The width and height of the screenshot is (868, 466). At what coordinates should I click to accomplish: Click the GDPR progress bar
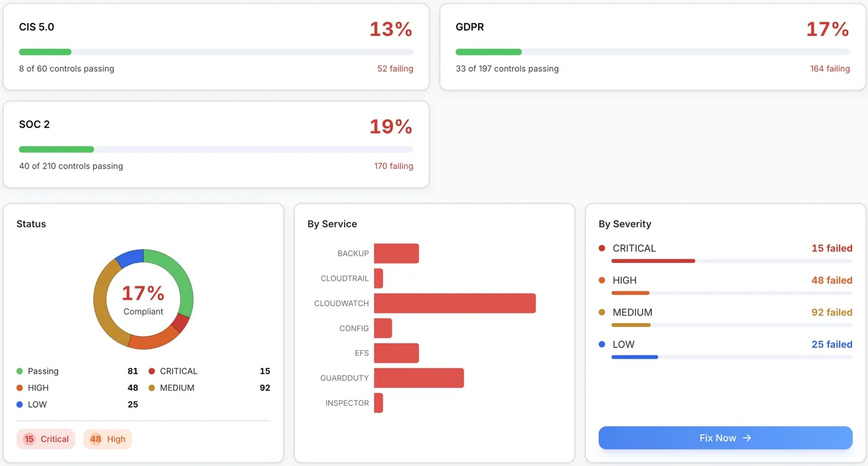[653, 52]
